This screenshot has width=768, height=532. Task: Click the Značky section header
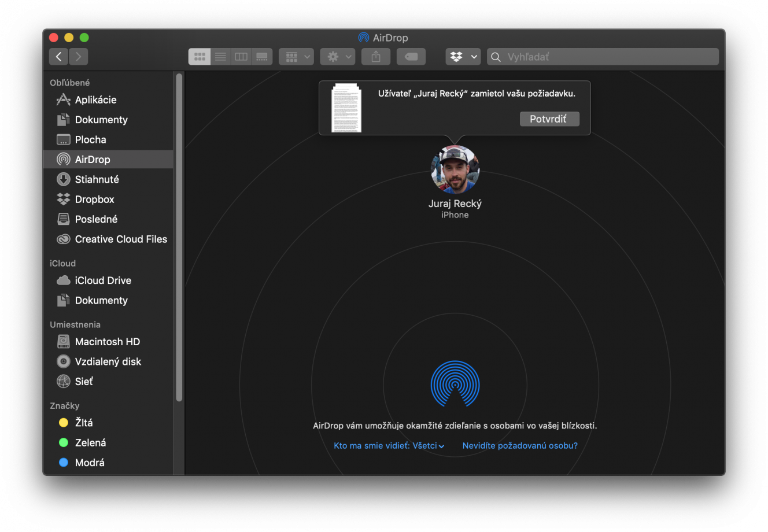pyautogui.click(x=65, y=405)
